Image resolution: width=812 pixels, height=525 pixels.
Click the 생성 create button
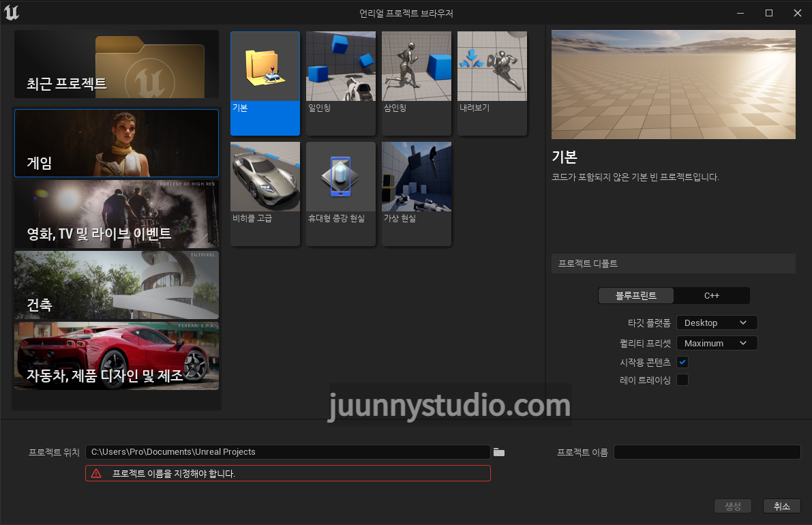732,506
